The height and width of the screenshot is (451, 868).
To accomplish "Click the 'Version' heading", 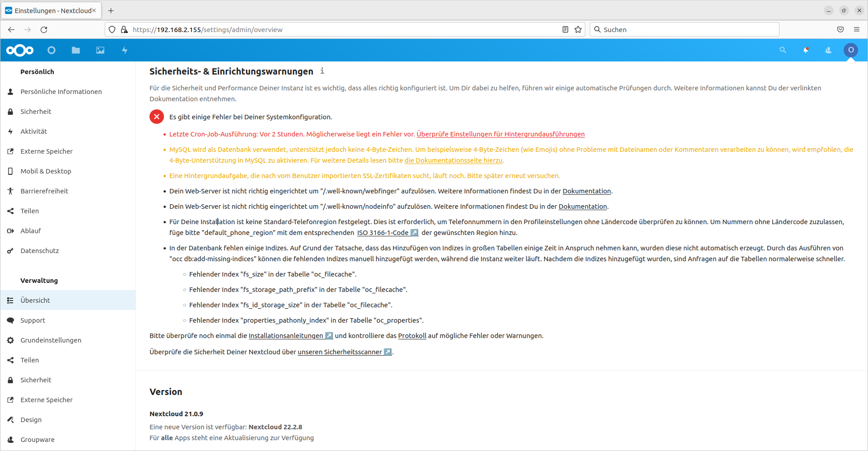I will coord(166,392).
